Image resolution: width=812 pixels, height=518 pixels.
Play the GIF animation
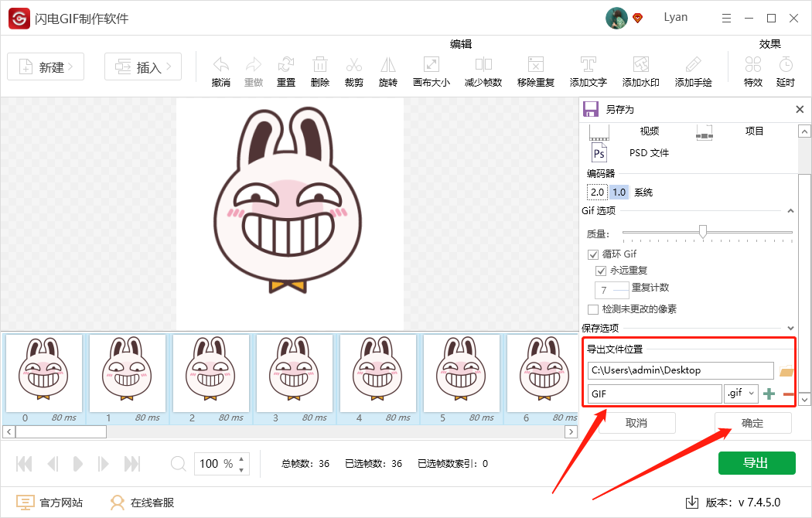77,464
